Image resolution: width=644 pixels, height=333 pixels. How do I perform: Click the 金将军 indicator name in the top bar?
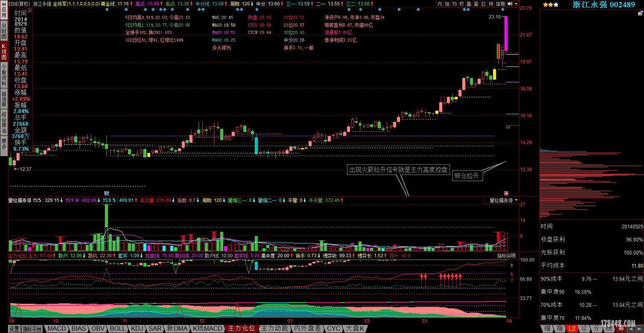(59, 3)
